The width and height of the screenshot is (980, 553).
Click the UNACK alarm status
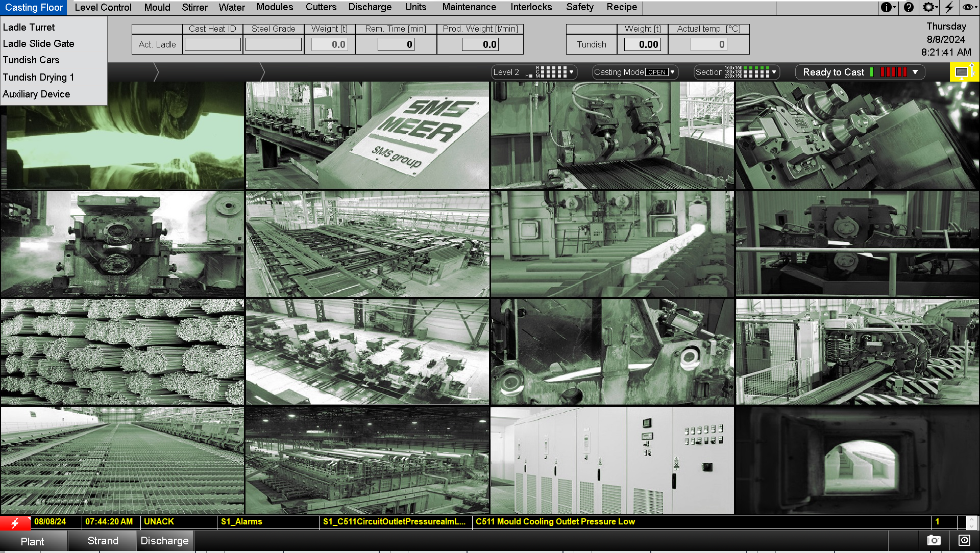159,521
